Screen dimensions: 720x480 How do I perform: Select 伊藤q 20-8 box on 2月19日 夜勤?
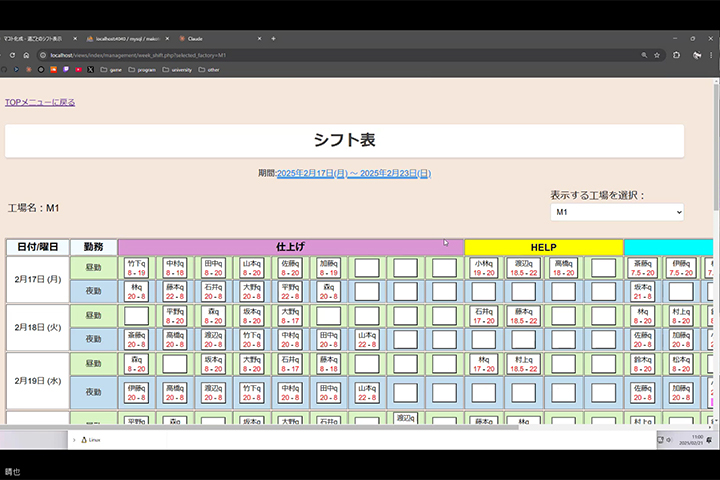click(x=136, y=393)
